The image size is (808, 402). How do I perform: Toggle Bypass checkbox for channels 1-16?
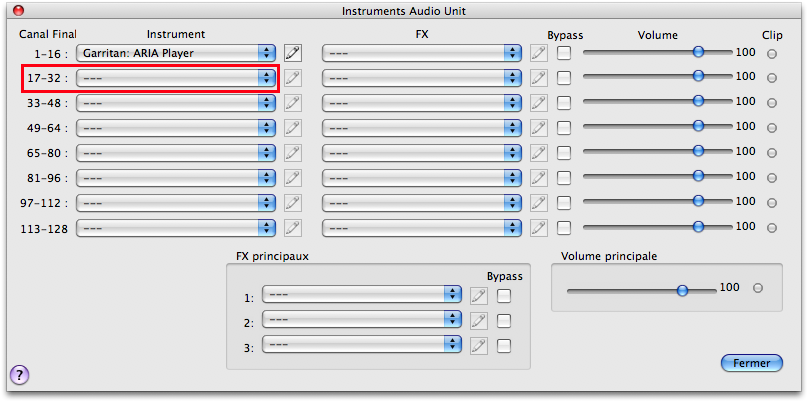click(x=565, y=52)
